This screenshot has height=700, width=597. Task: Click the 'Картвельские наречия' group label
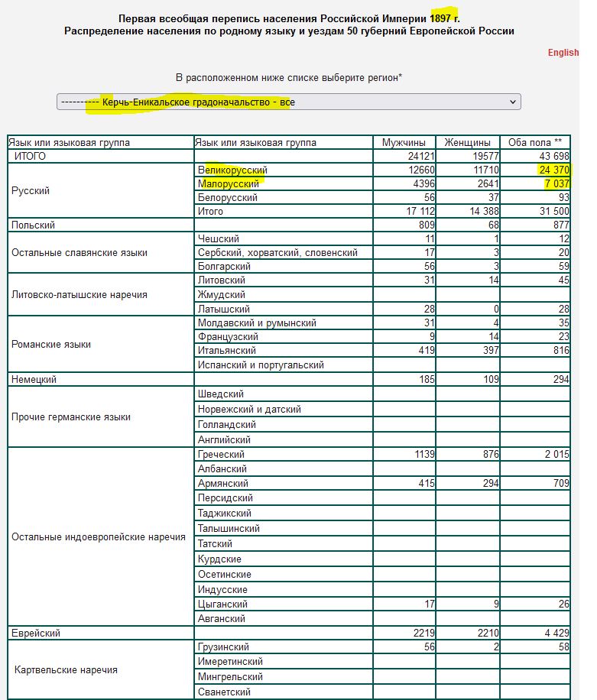pos(66,669)
